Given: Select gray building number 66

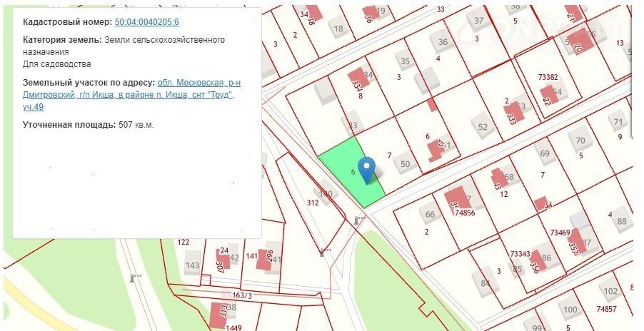Looking at the screenshot, I should [430, 214].
